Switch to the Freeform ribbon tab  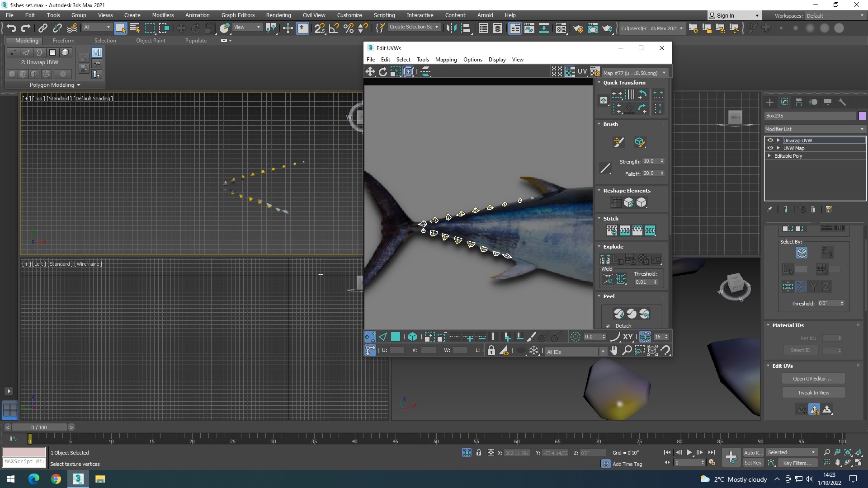[x=64, y=41]
